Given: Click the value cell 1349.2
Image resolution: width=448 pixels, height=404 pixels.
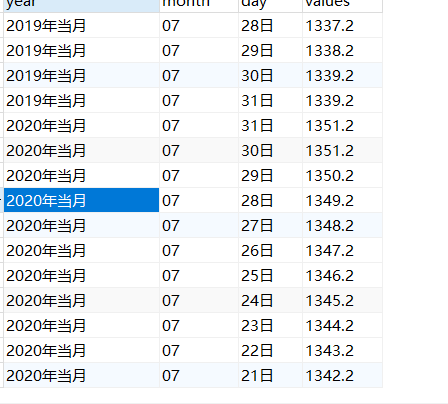Looking at the screenshot, I should coord(342,200).
